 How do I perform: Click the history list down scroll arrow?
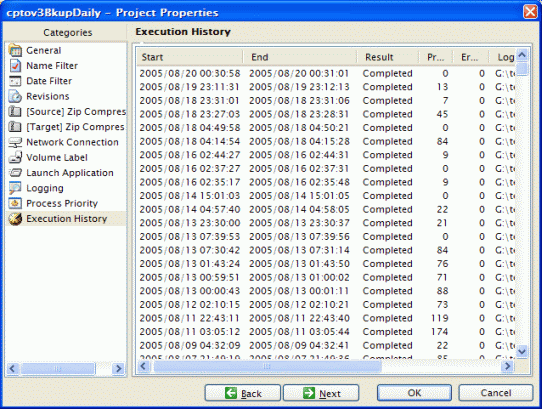pos(522,352)
